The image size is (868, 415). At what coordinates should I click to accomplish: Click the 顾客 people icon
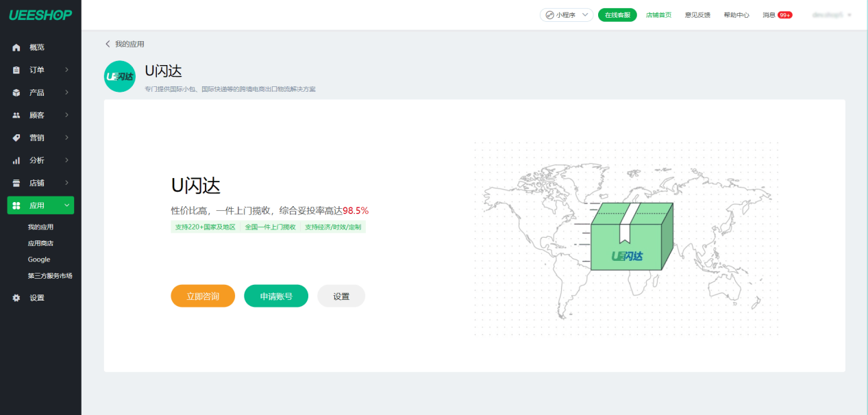tap(16, 115)
